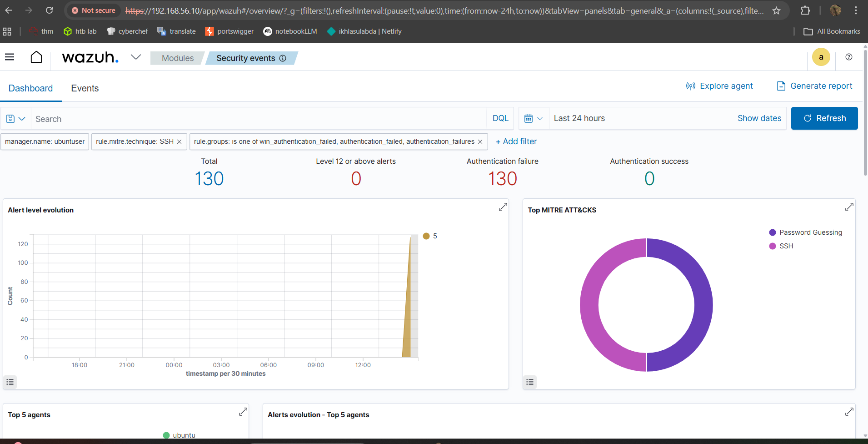The image size is (868, 444).
Task: Bookmark this page with the star icon
Action: click(777, 10)
